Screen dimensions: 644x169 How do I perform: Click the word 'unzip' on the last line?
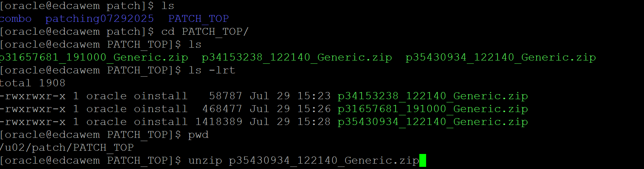tap(205, 160)
